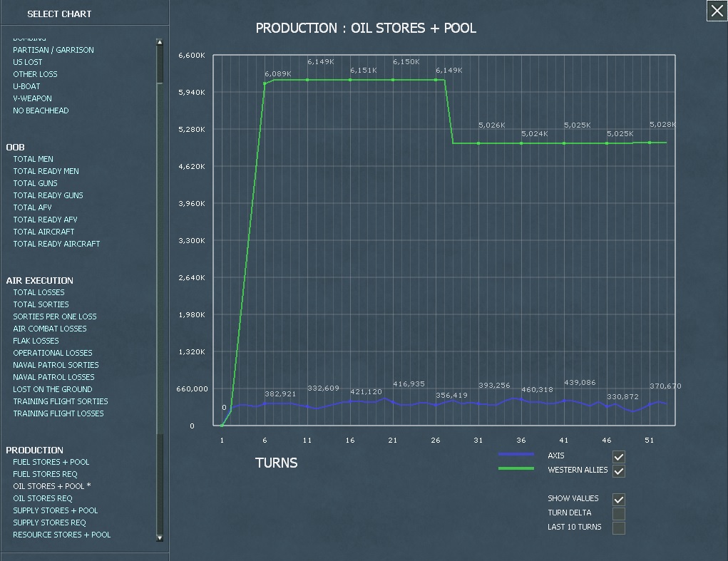The width and height of the screenshot is (728, 561).
Task: Select the TOTAL MEN chart
Action: [x=34, y=159]
